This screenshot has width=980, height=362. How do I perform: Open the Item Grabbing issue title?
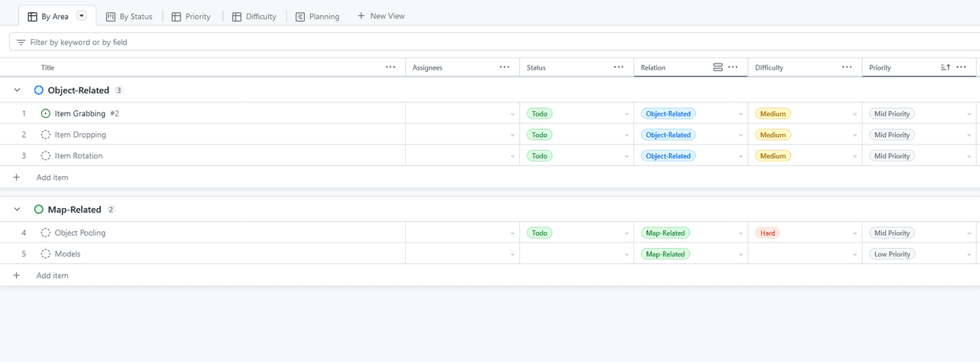pyautogui.click(x=80, y=114)
